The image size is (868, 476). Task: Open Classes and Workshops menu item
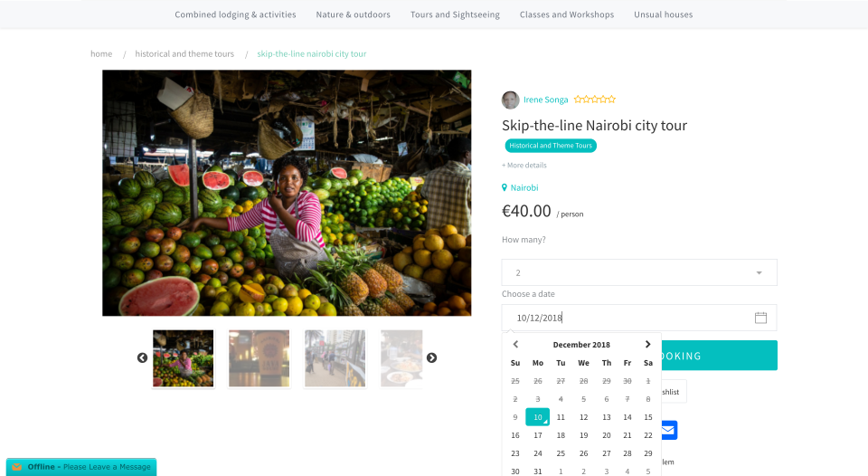click(567, 14)
